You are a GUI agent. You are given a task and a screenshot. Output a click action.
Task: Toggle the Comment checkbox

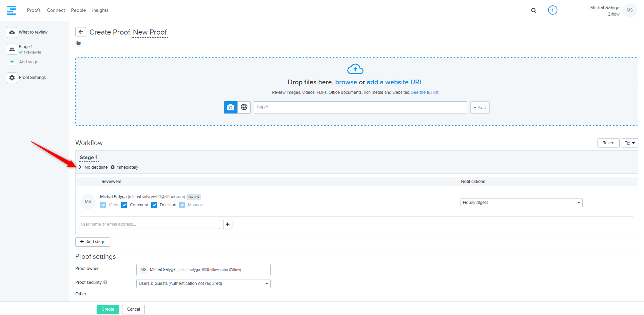pyautogui.click(x=124, y=205)
